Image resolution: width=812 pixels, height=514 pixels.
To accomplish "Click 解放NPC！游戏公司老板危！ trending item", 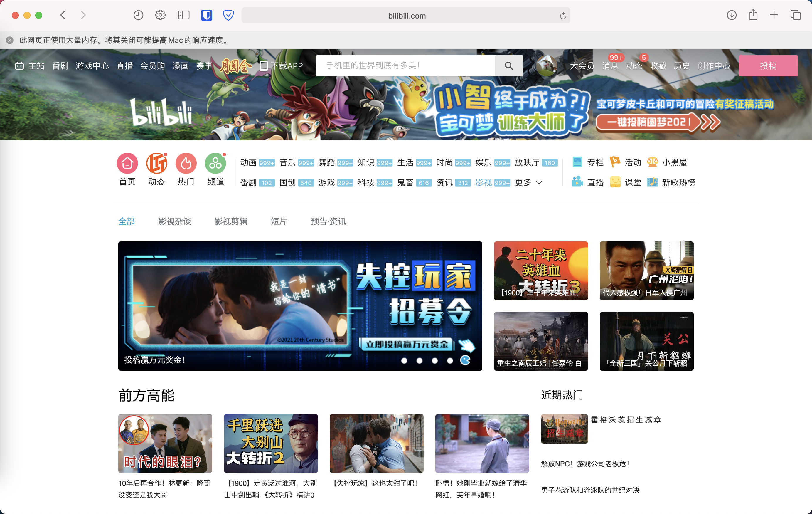I will [x=585, y=463].
